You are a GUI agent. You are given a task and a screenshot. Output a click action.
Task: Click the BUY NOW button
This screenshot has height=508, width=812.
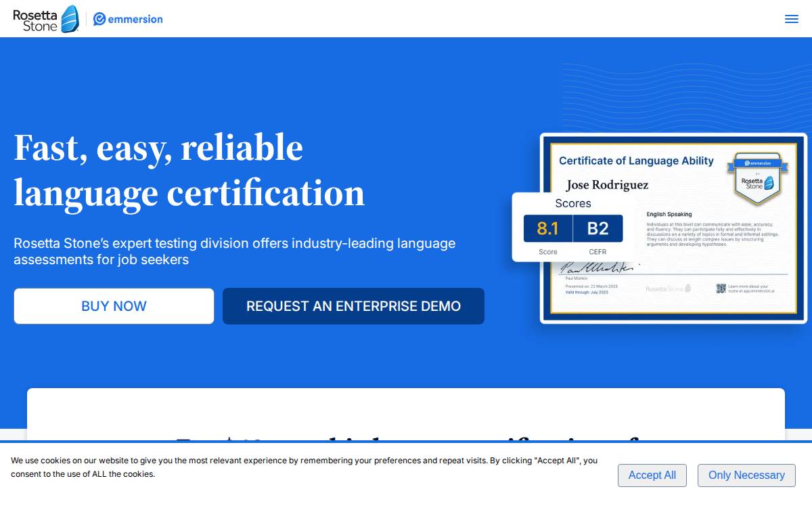click(x=114, y=306)
